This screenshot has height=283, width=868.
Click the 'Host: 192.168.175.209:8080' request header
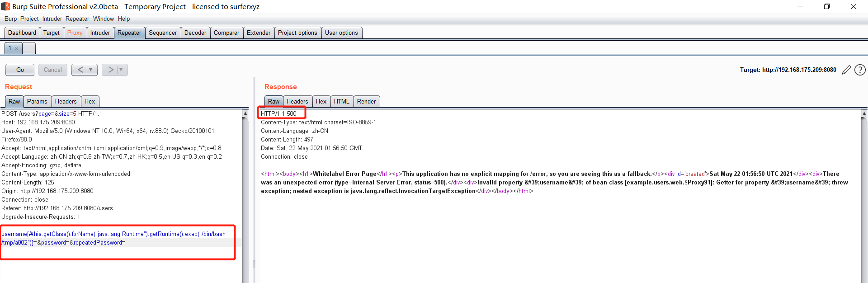coord(38,122)
